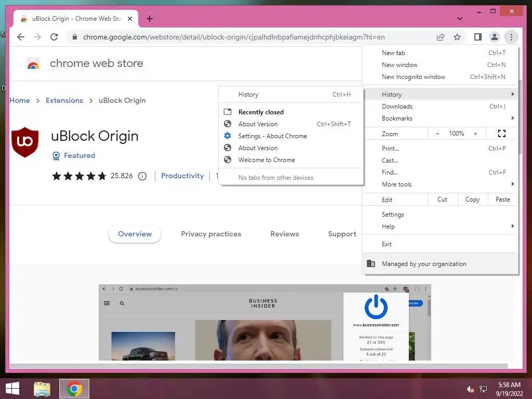Open Windows Start menu
This screenshot has height=399, width=532.
pyautogui.click(x=12, y=389)
